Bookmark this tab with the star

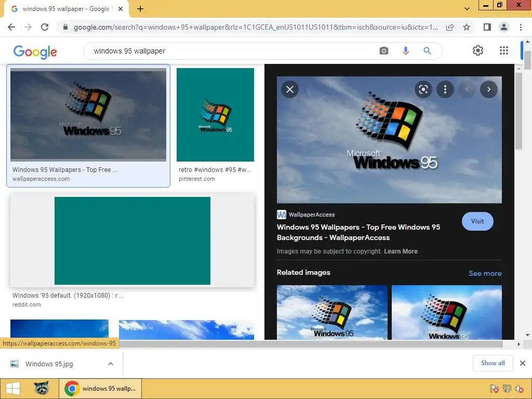point(467,27)
